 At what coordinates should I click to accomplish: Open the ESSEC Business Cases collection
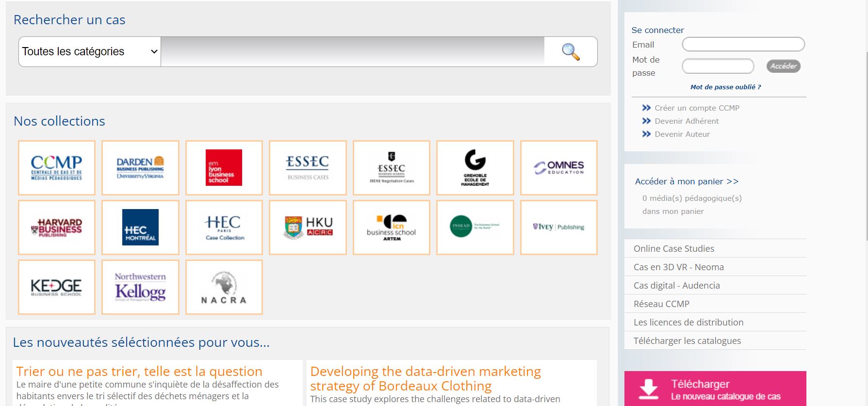click(x=308, y=168)
